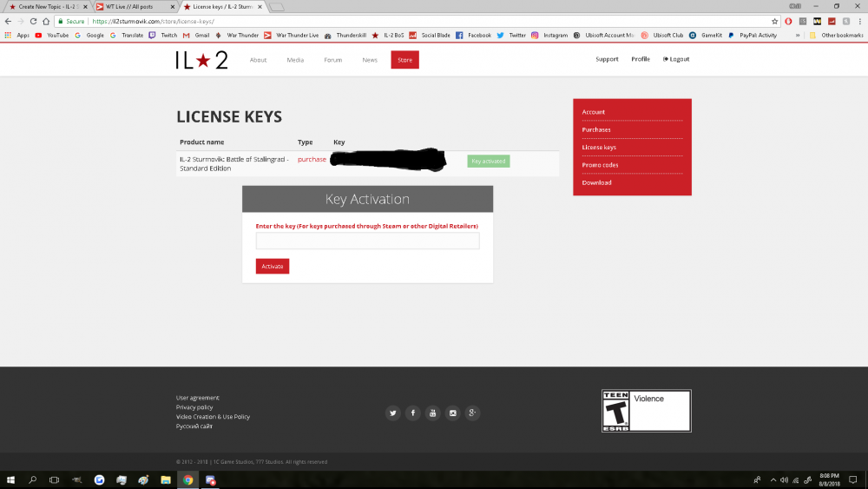Click the browser back arrow
868x489 pixels.
click(x=8, y=21)
